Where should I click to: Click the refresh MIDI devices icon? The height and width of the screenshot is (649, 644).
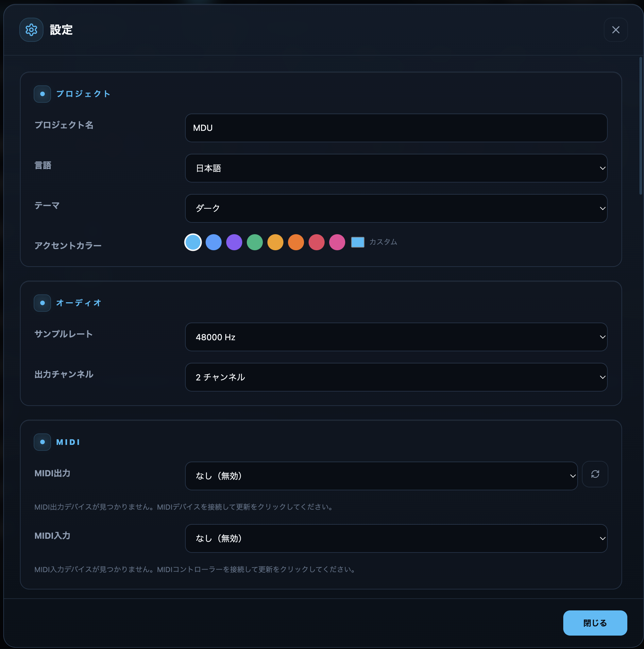[595, 474]
